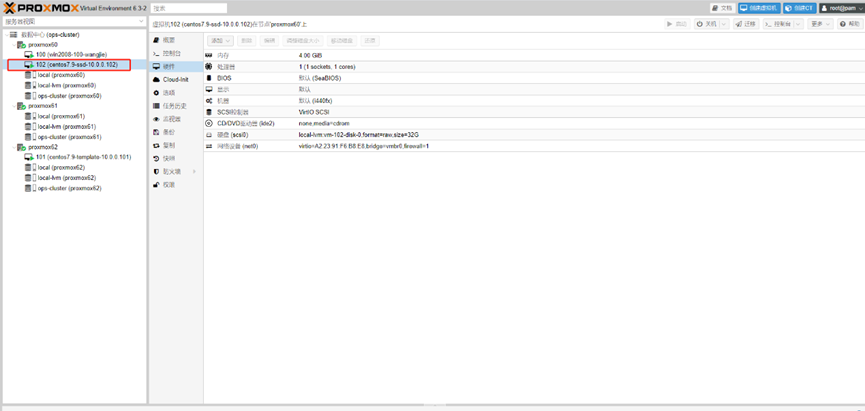Select the 硬盘 (scsi0) hard disk row
Viewport: 865px width, 411px height.
coord(534,135)
